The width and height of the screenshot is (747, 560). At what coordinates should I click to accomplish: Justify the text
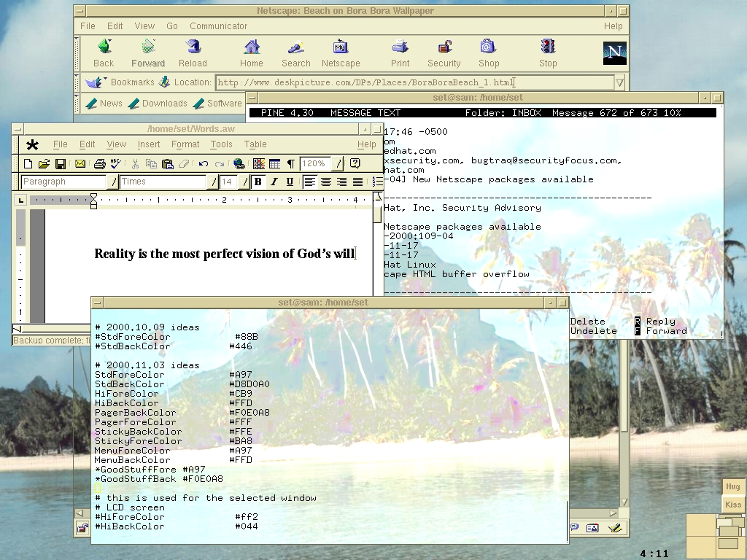point(357,182)
